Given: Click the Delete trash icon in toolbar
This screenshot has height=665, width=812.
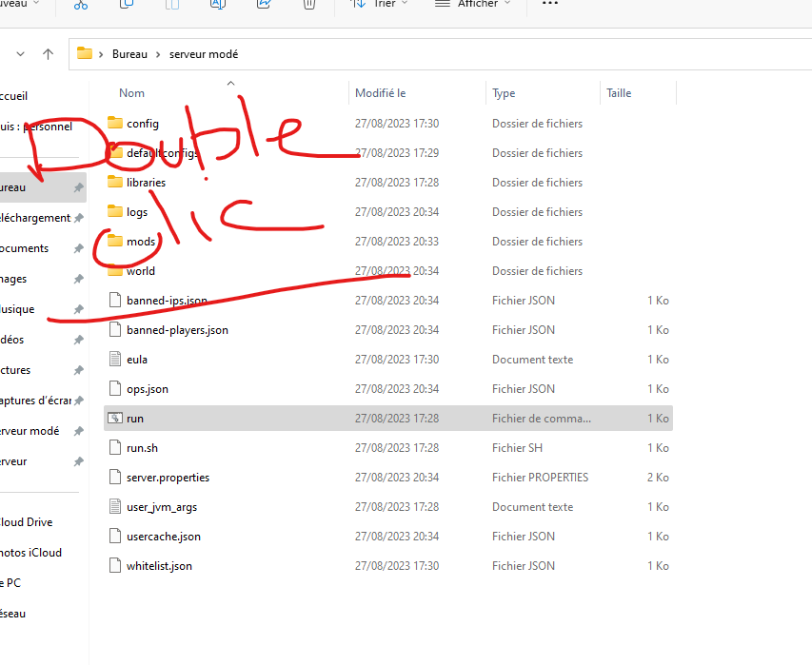Looking at the screenshot, I should point(309,4).
